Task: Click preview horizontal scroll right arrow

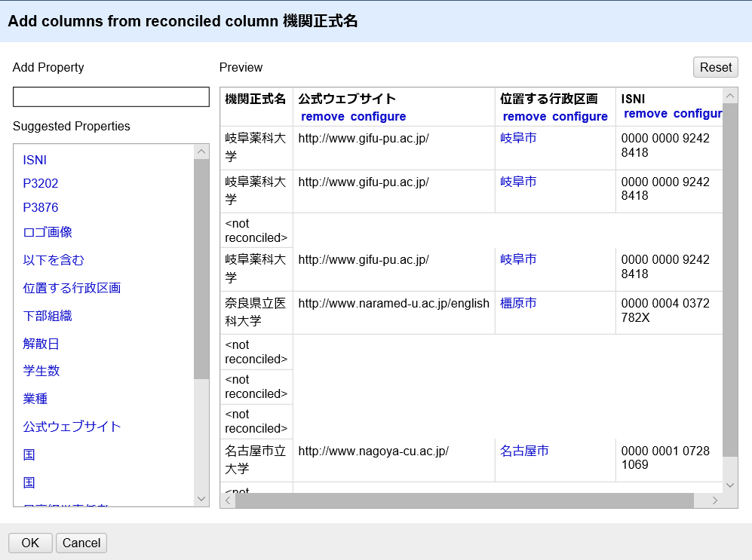Action: tap(714, 500)
